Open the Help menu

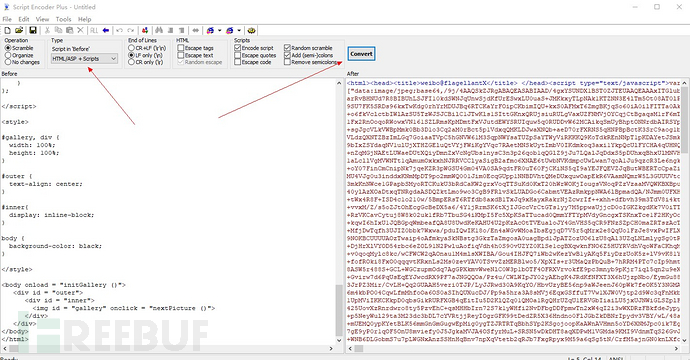84,19
